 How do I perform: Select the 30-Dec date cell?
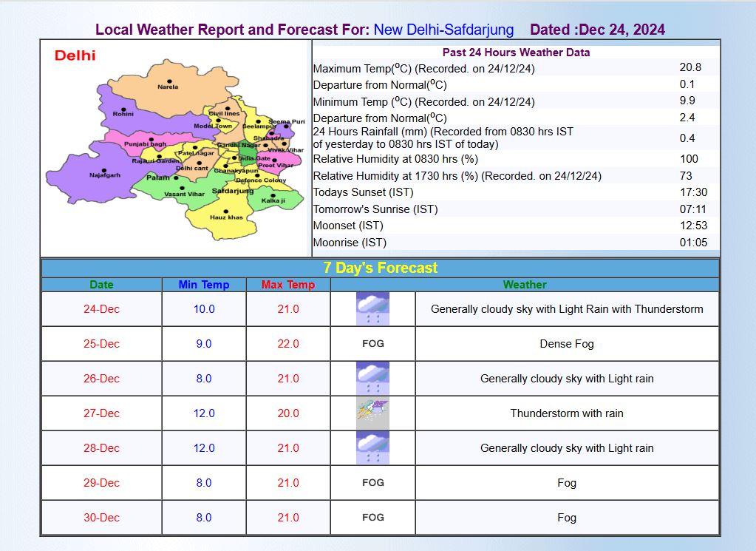[x=101, y=517]
